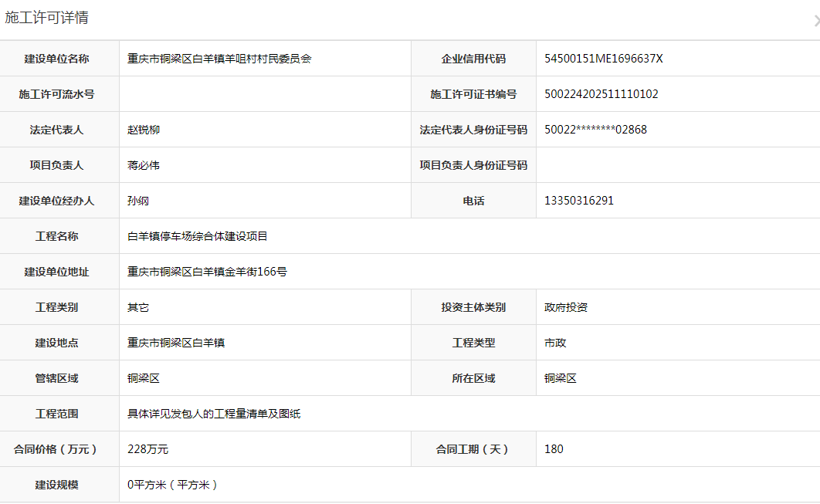This screenshot has width=820, height=504.
Task: Click project leader name 蒋必伟
Action: pyautogui.click(x=144, y=165)
